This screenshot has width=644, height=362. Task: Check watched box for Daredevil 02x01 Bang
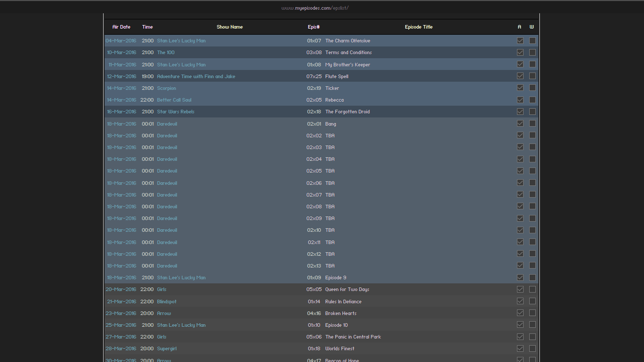pyautogui.click(x=532, y=124)
